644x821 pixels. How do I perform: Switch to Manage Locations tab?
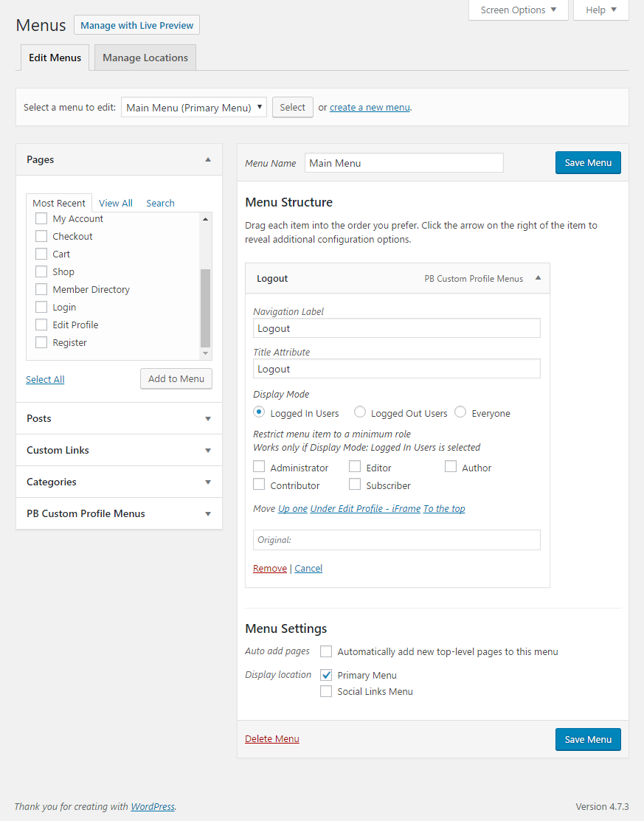(x=145, y=58)
